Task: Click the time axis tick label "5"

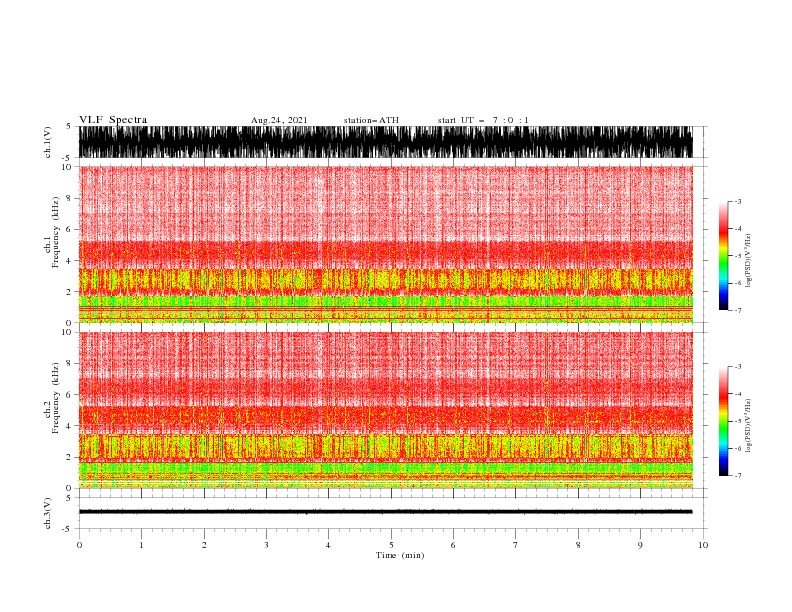Action: (391, 545)
